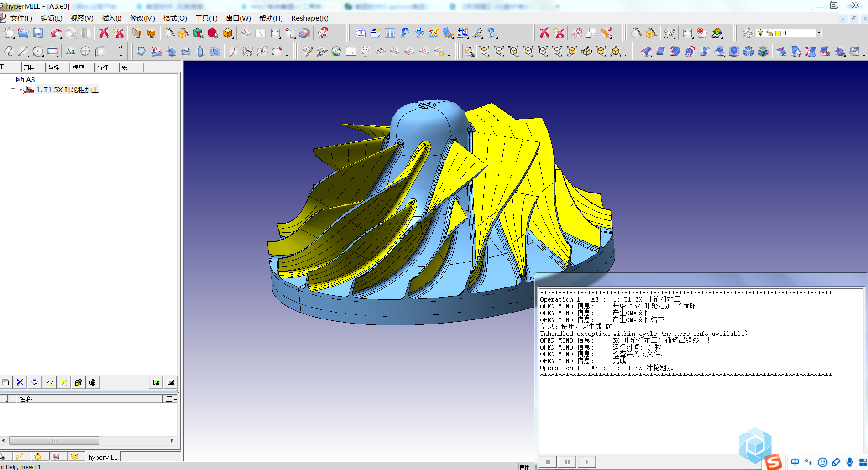Collapse the A3 tree root node
Screen dimensions: 868x470
[x=3, y=80]
